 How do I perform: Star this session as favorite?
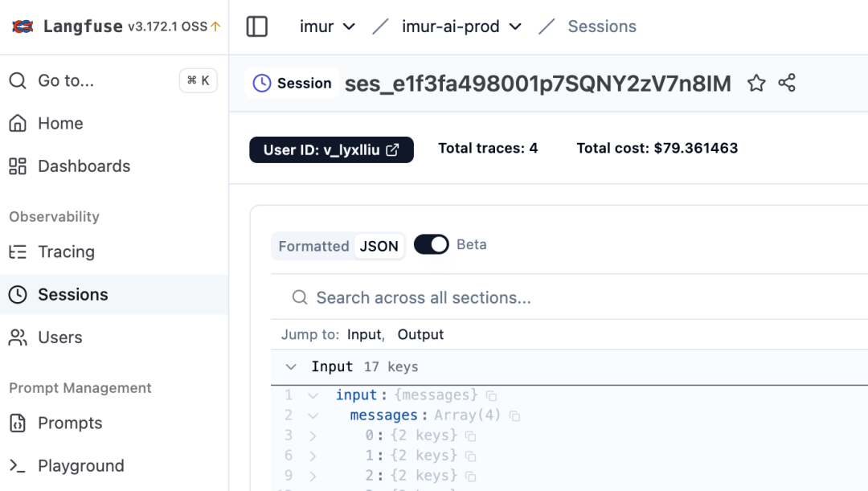[x=756, y=83]
